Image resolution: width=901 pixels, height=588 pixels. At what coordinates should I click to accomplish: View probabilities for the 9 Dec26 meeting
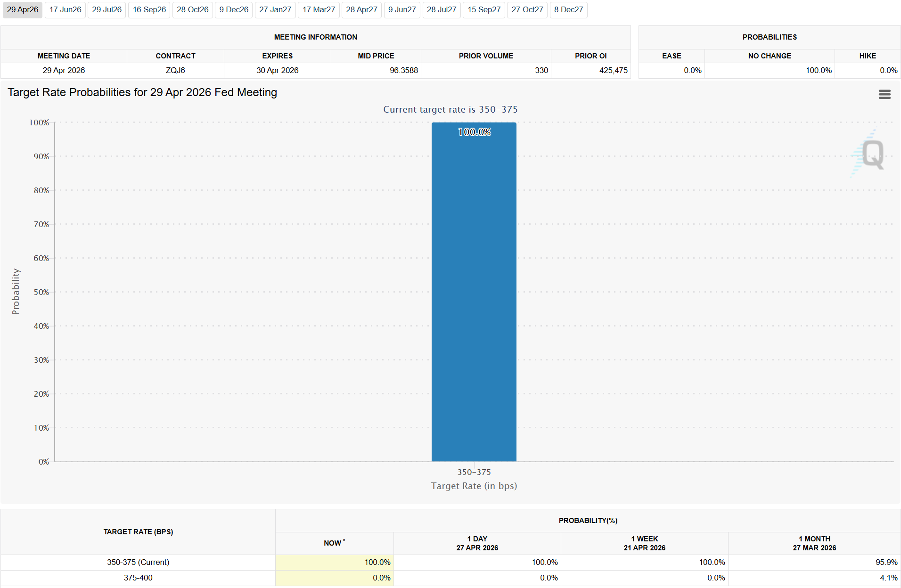point(233,10)
